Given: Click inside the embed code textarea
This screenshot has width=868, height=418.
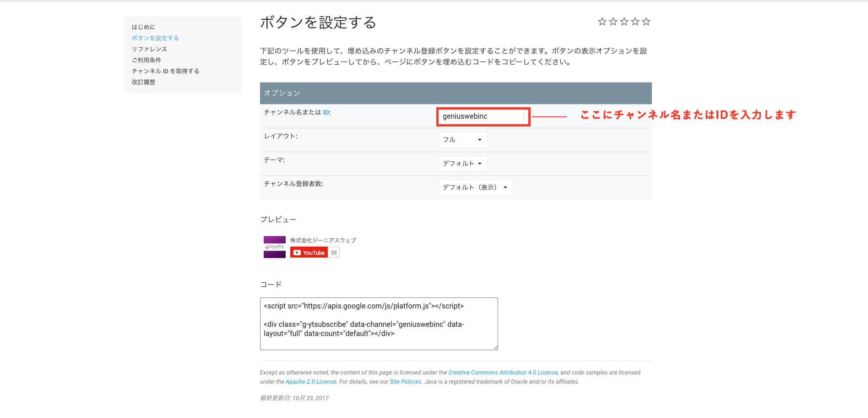Looking at the screenshot, I should point(379,324).
